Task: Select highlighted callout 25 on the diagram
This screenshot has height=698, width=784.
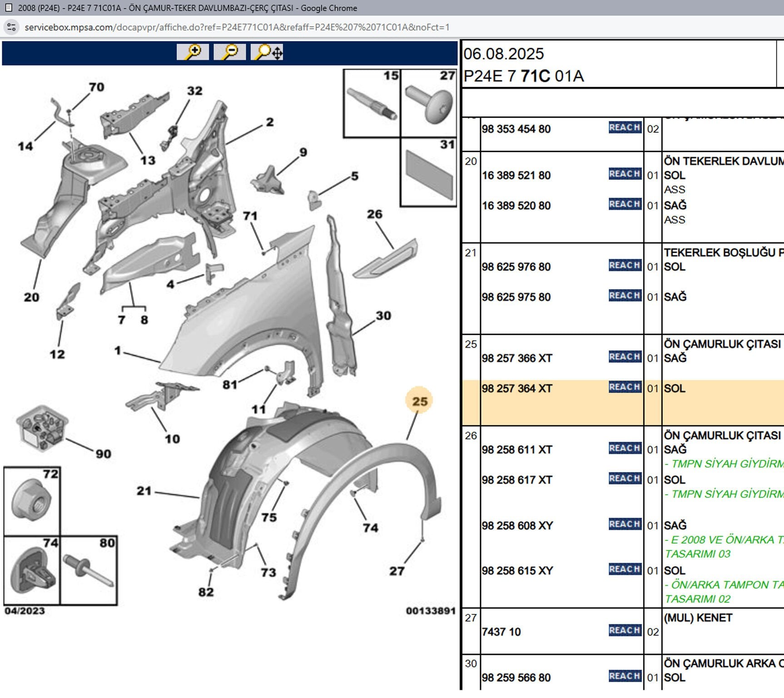Action: tap(419, 401)
